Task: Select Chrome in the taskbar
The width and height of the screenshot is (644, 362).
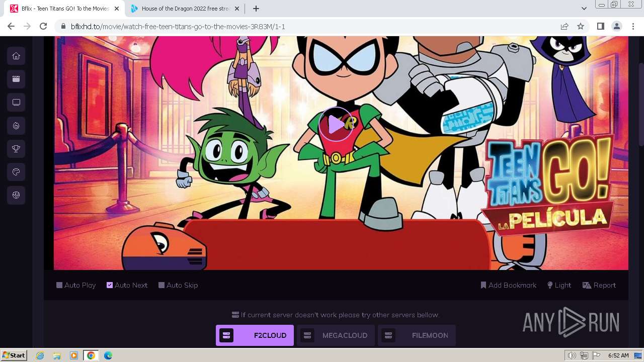Action: 91,355
